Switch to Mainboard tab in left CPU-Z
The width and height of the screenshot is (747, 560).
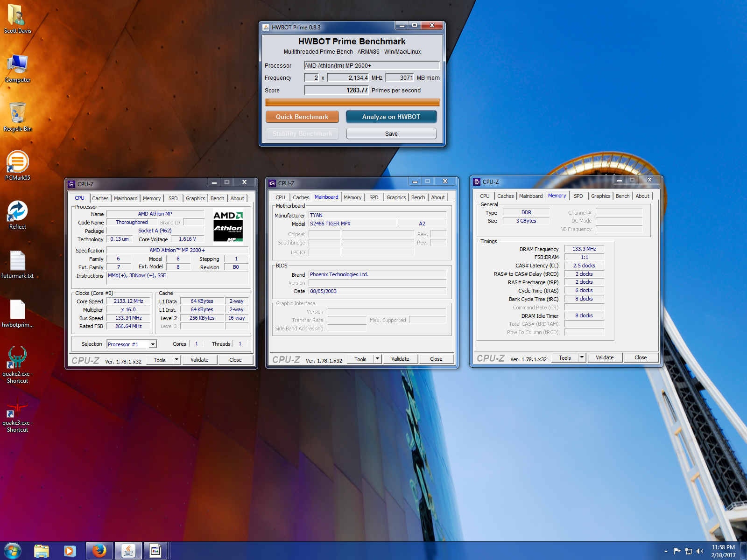pyautogui.click(x=126, y=198)
